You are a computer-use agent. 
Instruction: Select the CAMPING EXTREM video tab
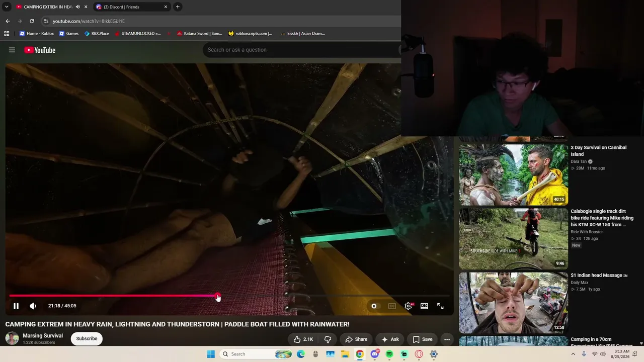pyautogui.click(x=48, y=7)
